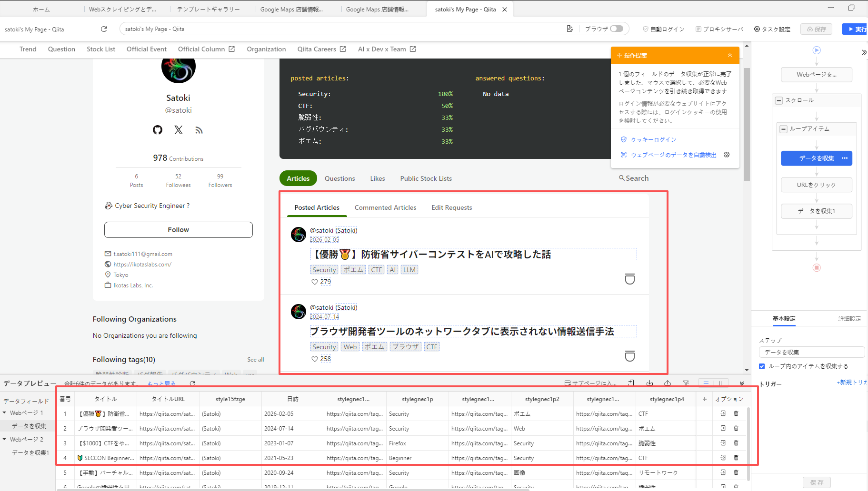Viewport: 868px width, 491px height.
Task: Click the GitHub icon on Satoki's profile
Action: pos(158,129)
